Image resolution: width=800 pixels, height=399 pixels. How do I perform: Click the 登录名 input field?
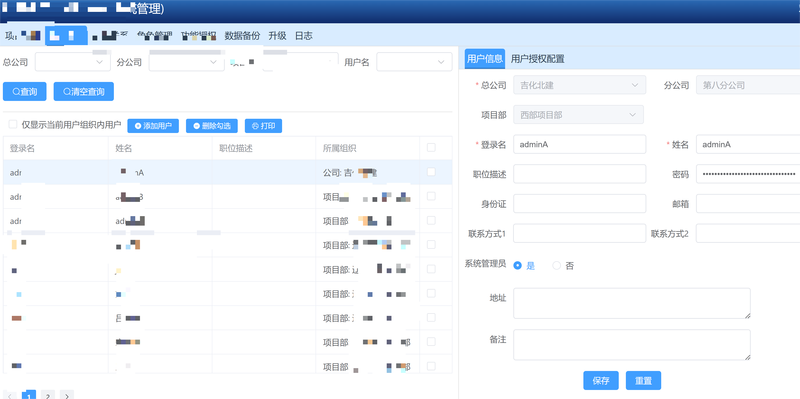point(580,144)
